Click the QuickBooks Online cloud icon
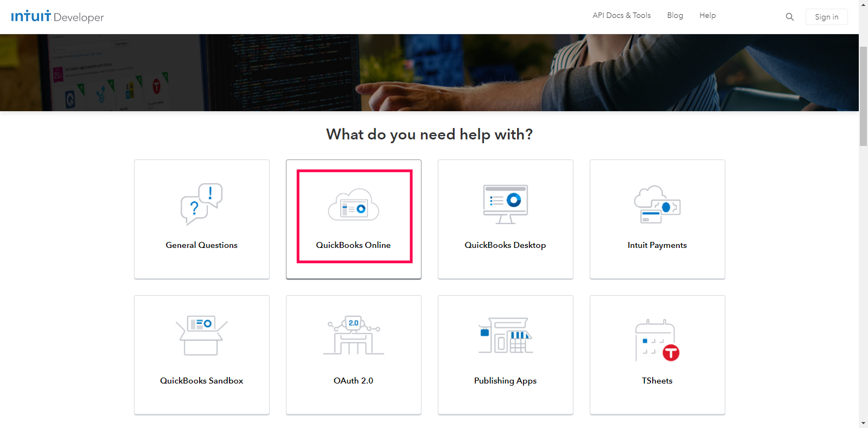 click(x=354, y=205)
